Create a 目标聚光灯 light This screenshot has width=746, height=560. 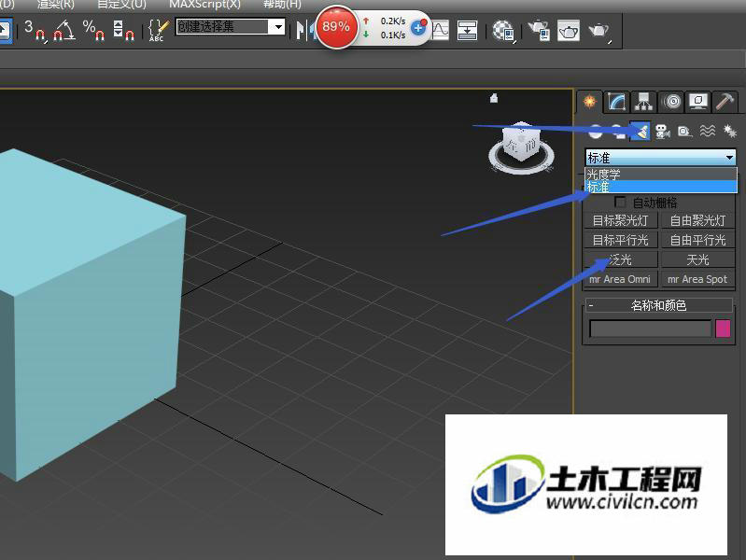coord(620,221)
